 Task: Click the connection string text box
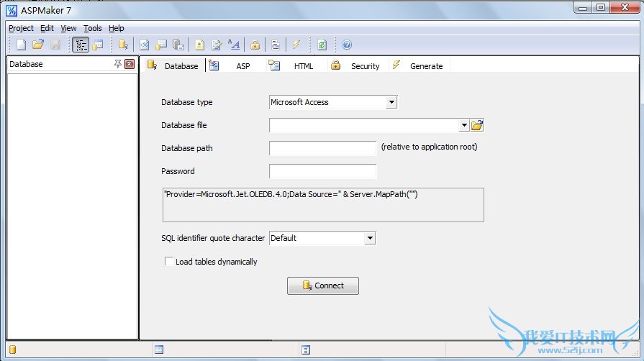tap(323, 205)
